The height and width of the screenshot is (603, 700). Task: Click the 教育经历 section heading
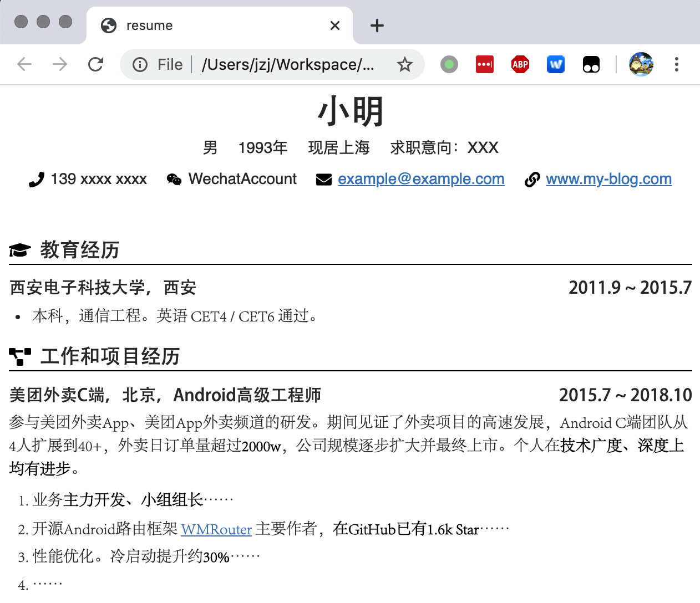80,250
